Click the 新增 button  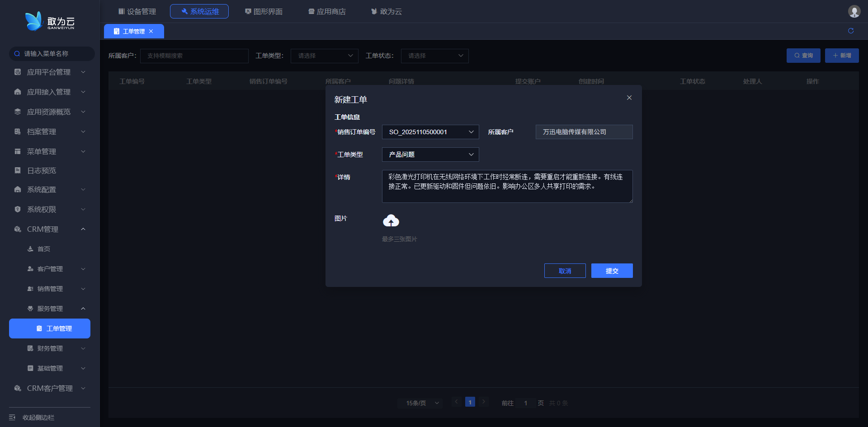(x=842, y=56)
